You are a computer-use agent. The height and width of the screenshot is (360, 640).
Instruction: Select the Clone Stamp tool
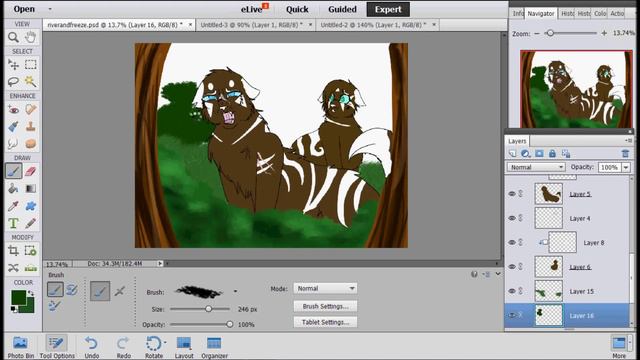[x=30, y=127]
